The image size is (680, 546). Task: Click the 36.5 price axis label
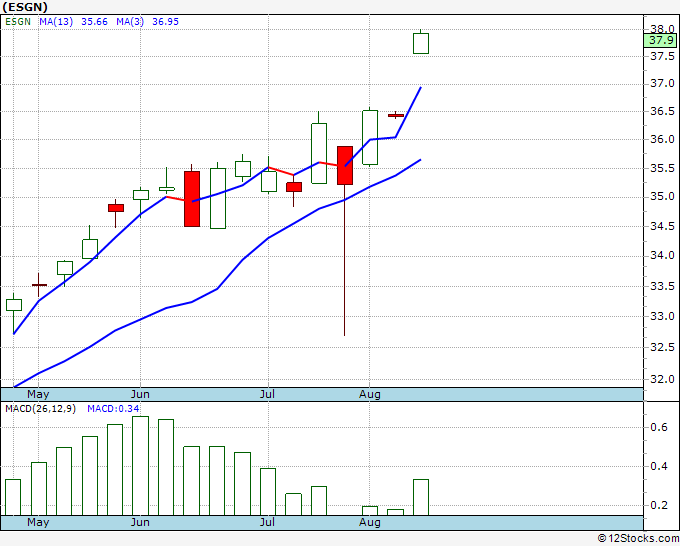point(663,111)
